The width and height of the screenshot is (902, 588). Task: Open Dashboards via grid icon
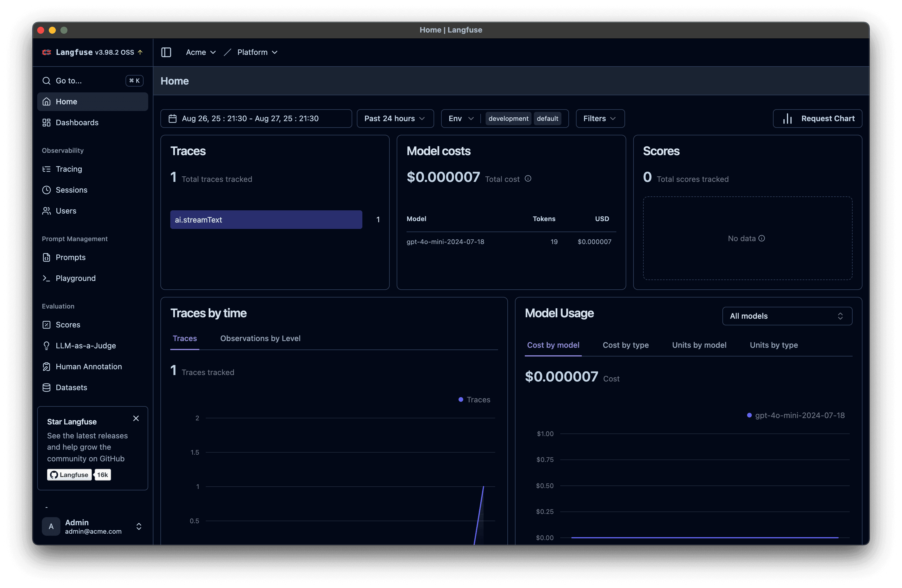tap(46, 122)
